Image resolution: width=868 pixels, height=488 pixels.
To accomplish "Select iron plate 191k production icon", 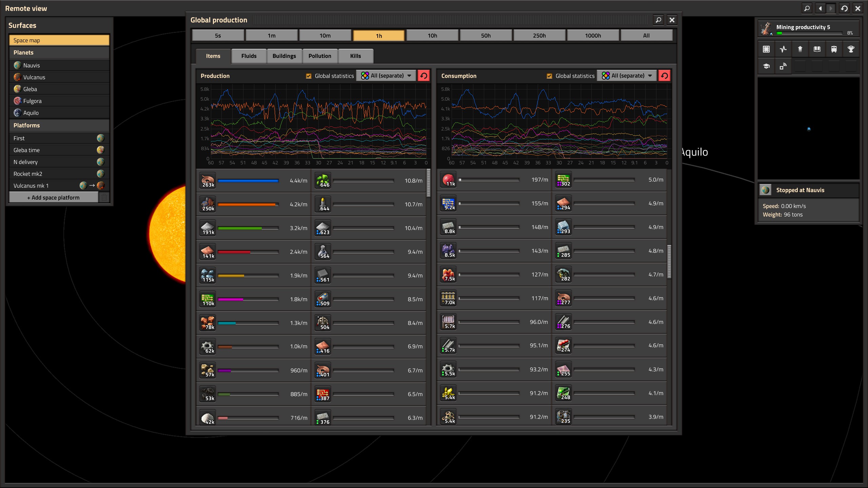I will pos(208,228).
